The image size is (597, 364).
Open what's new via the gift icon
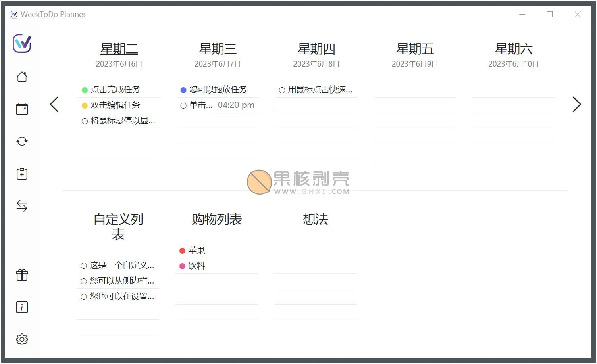tap(22, 274)
